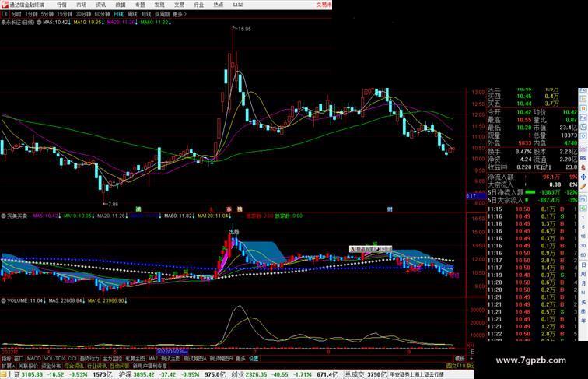Switch chart to 60分钟 period
This screenshot has width=588, height=379.
point(102,14)
